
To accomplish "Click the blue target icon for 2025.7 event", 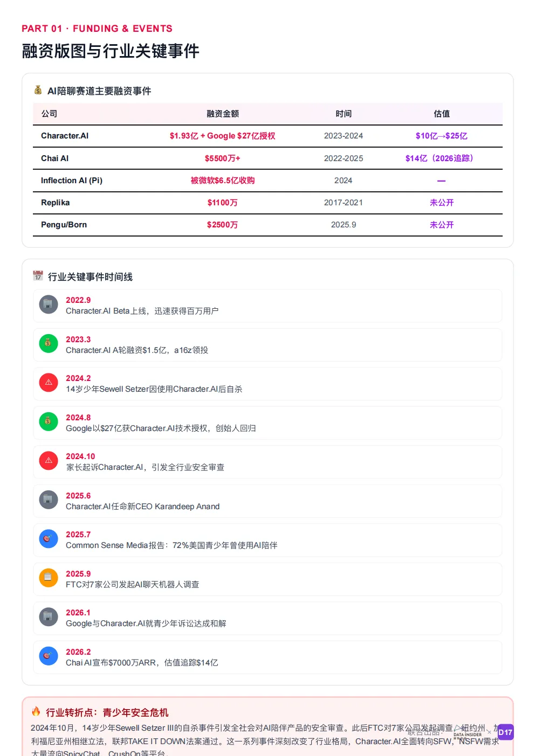I will point(49,539).
